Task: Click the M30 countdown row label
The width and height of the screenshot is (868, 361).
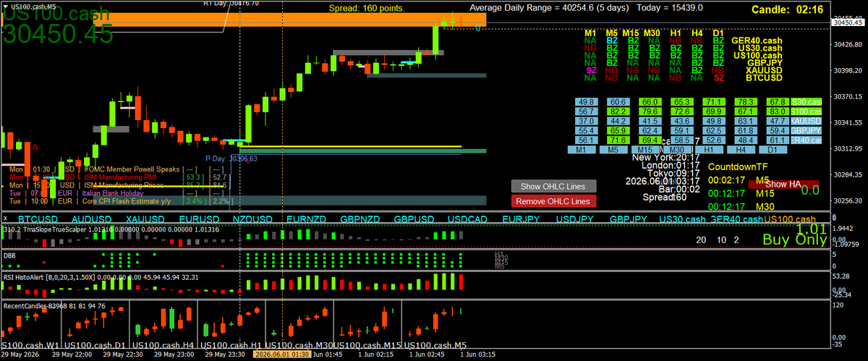Action: [x=764, y=207]
